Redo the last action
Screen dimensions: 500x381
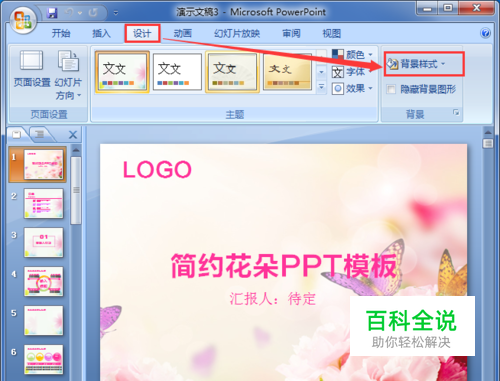pos(93,13)
